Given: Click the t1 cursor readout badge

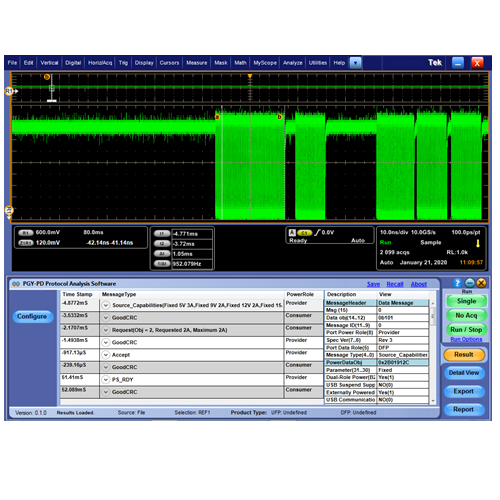Looking at the screenshot, I should coord(162,234).
